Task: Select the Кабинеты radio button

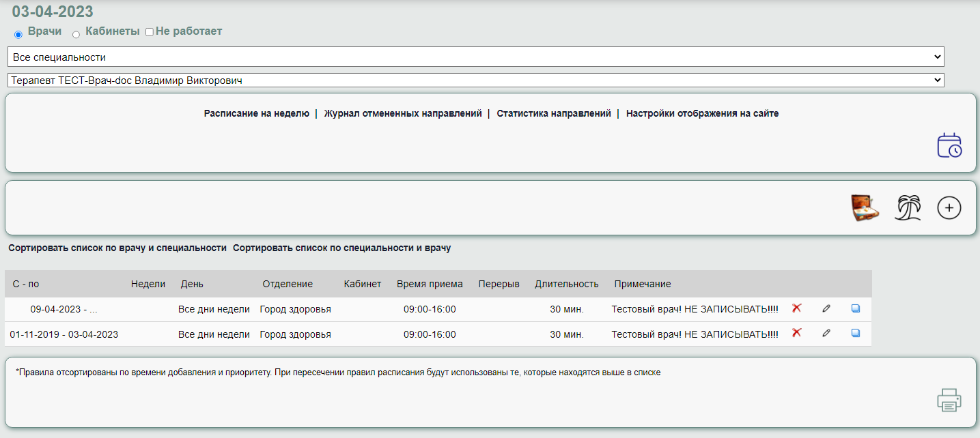Action: (x=76, y=34)
